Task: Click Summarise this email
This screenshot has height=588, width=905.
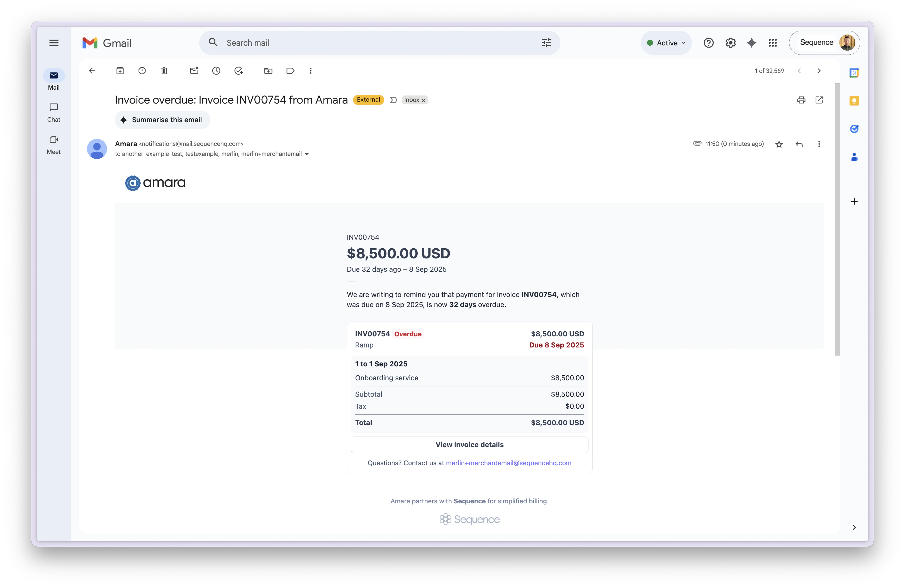Action: point(162,120)
